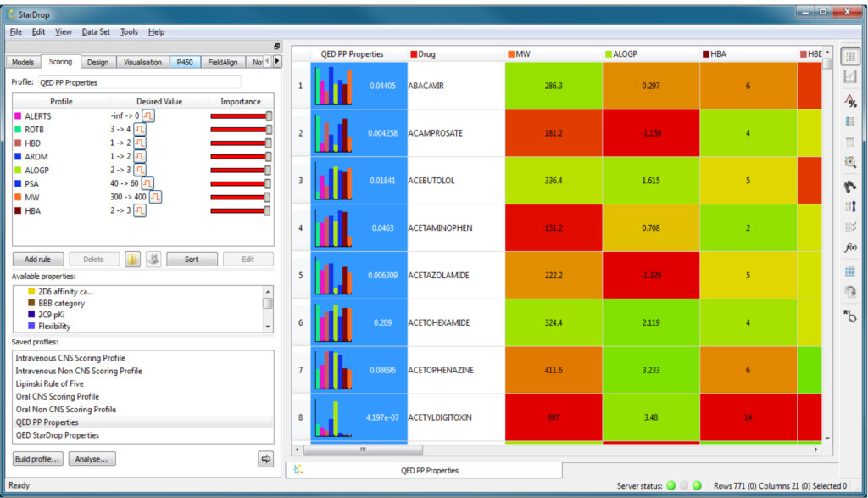The width and height of the screenshot is (868, 498).
Task: Click the open folder icon beside Delete
Action: [x=132, y=260]
